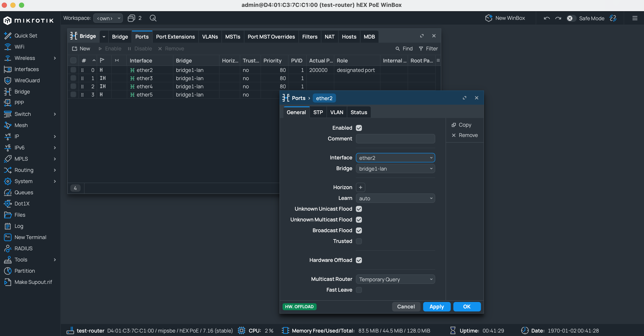Click Find in the Bridge toolbar
Image resolution: width=644 pixels, height=336 pixels.
[404, 49]
